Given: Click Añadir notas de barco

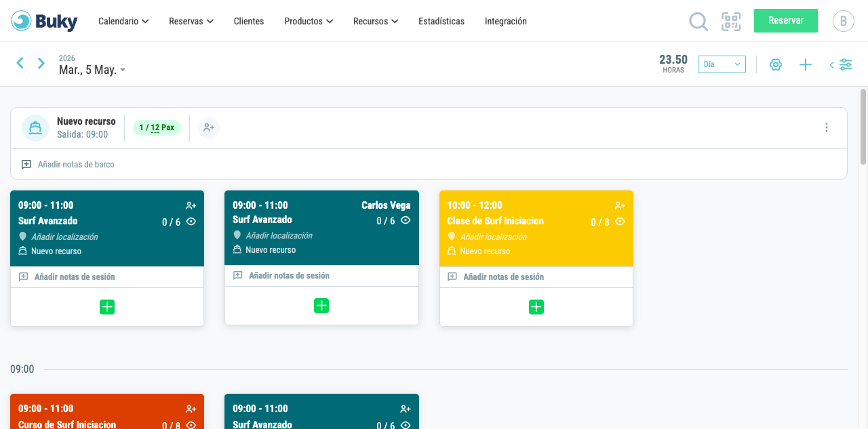Looking at the screenshot, I should pos(76,165).
